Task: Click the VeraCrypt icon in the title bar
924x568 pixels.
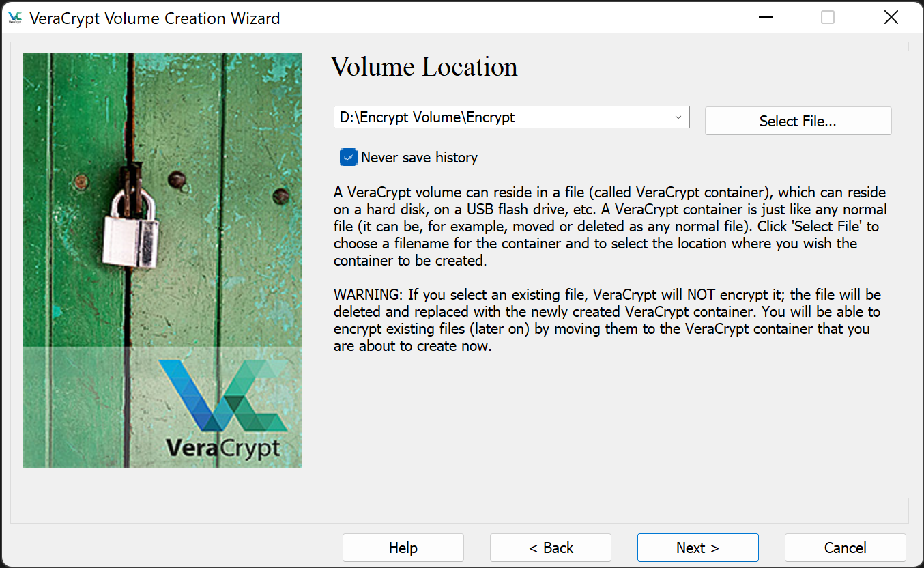Action: 15,18
